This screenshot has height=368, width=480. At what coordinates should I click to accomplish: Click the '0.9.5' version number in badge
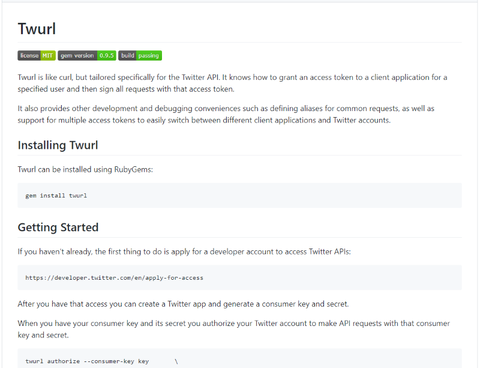[107, 55]
